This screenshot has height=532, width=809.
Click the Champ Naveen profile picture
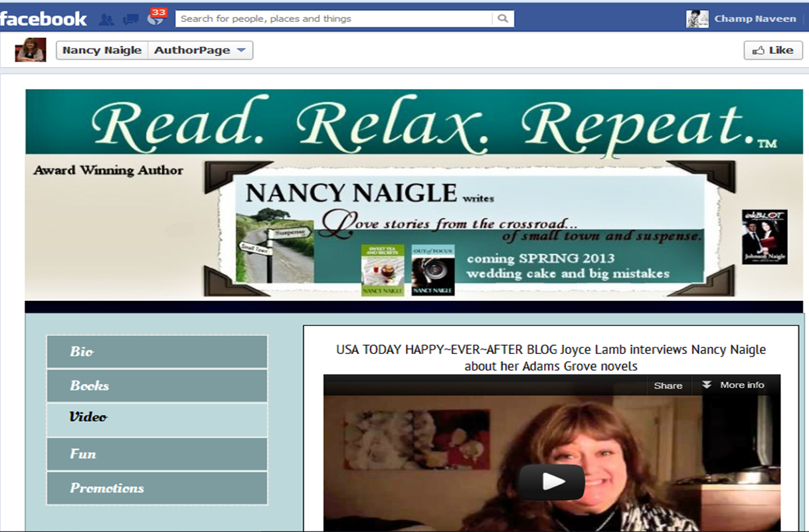point(697,19)
